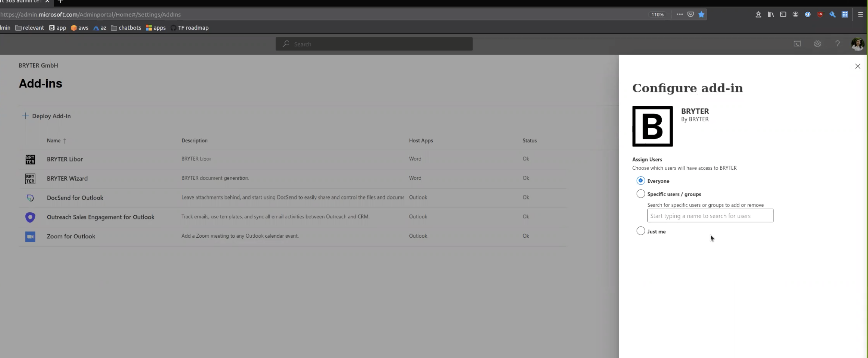Open the TF roadmap bookmark
The image size is (868, 358).
[x=190, y=28]
